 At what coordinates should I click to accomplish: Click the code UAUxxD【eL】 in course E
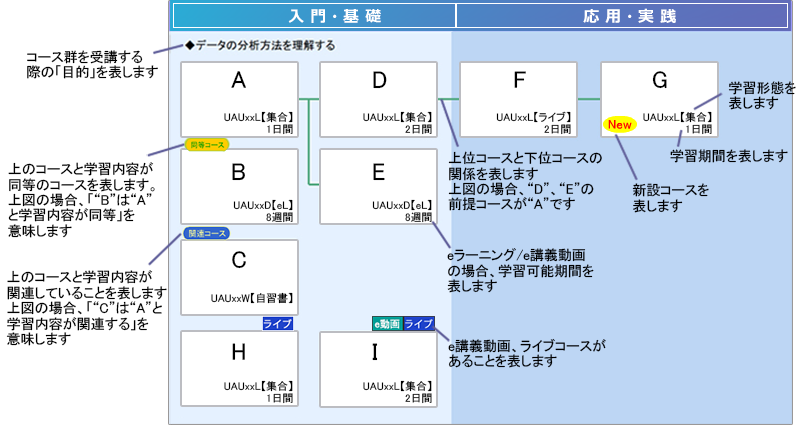[x=402, y=205]
